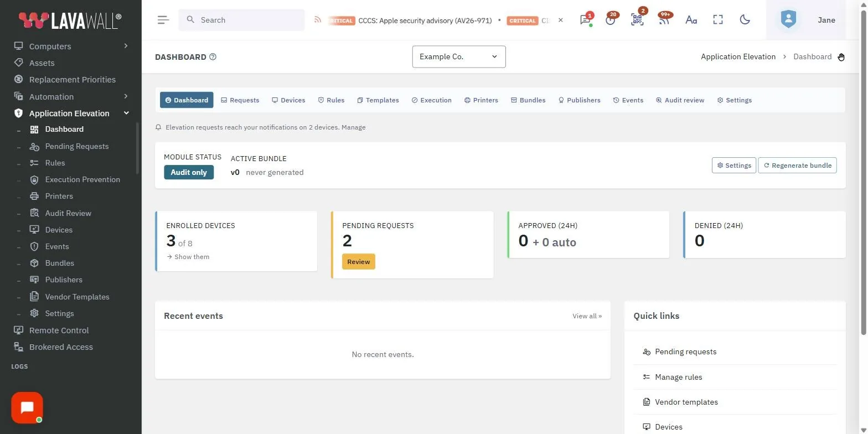Screen dimensions: 868x434
Task: Open the Jane user menu
Action: pyautogui.click(x=826, y=20)
